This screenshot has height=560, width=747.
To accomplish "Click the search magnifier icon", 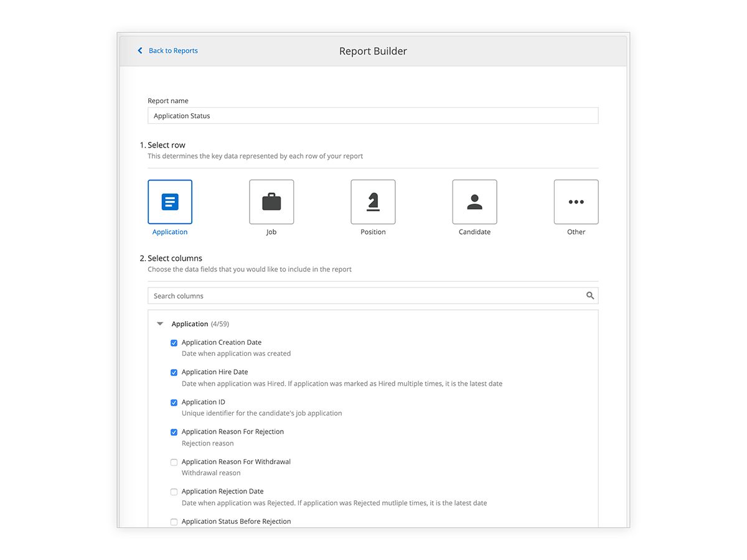I will pyautogui.click(x=590, y=296).
